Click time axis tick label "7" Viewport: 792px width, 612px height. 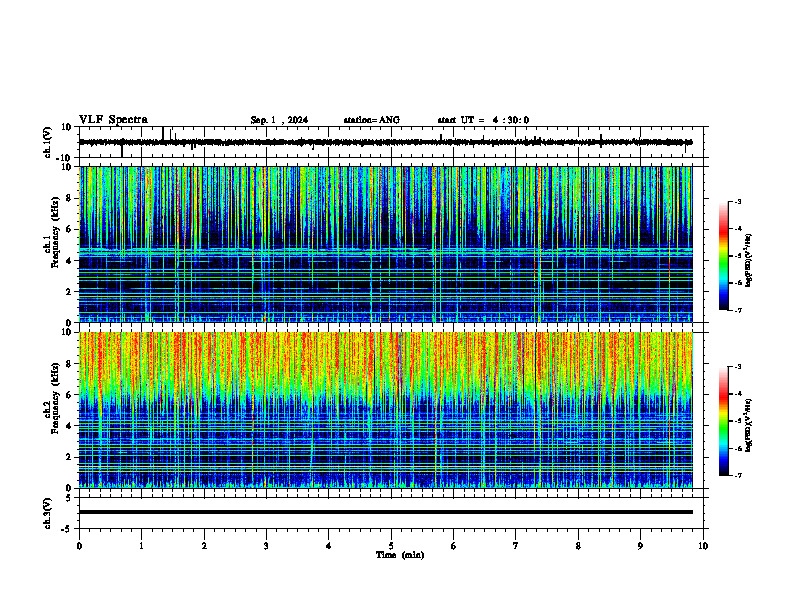tap(516, 546)
